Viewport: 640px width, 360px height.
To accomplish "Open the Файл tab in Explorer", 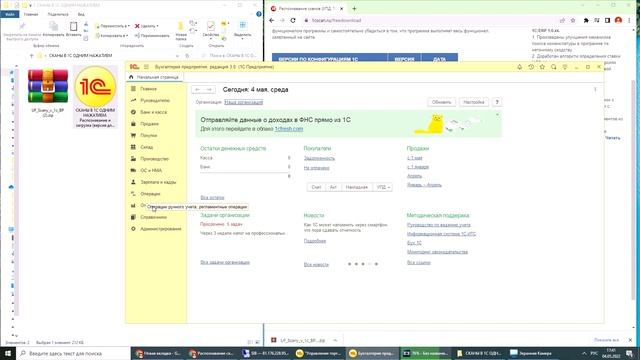I will (x=10, y=14).
